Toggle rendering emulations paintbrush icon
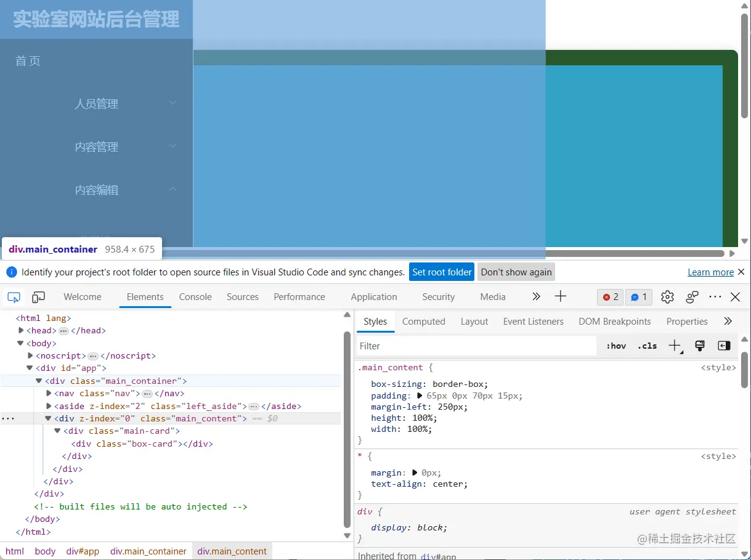The width and height of the screenshot is (751, 560). click(699, 346)
